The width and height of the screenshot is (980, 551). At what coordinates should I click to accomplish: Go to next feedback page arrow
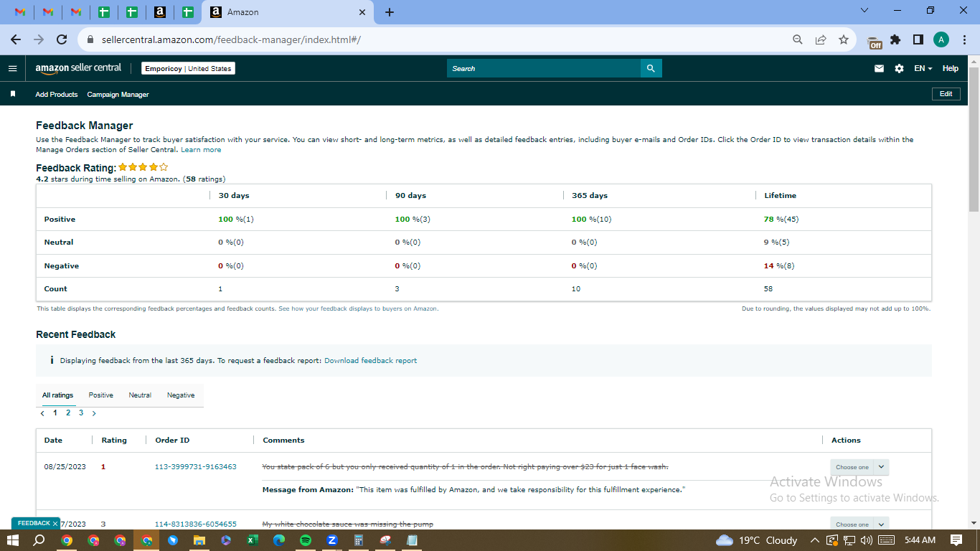click(x=94, y=413)
